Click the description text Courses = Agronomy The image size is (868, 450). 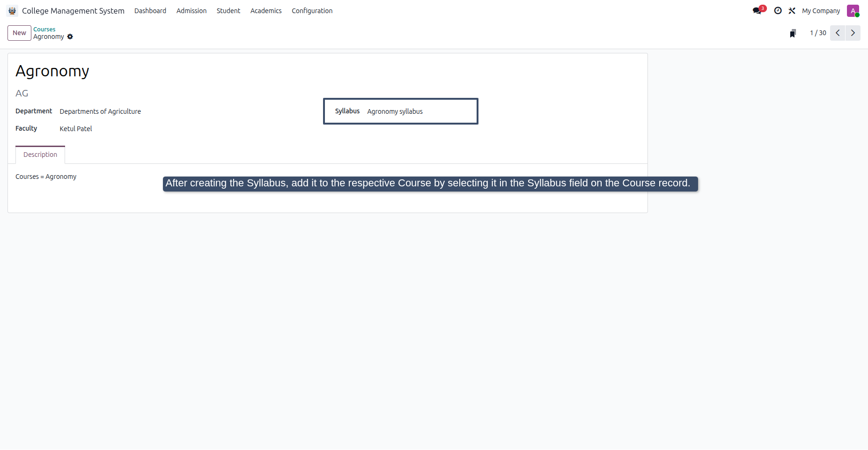tap(46, 177)
